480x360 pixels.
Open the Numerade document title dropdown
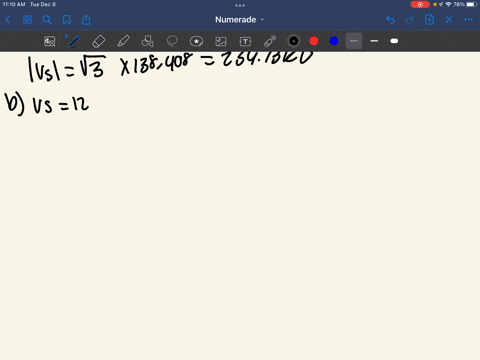[240, 20]
